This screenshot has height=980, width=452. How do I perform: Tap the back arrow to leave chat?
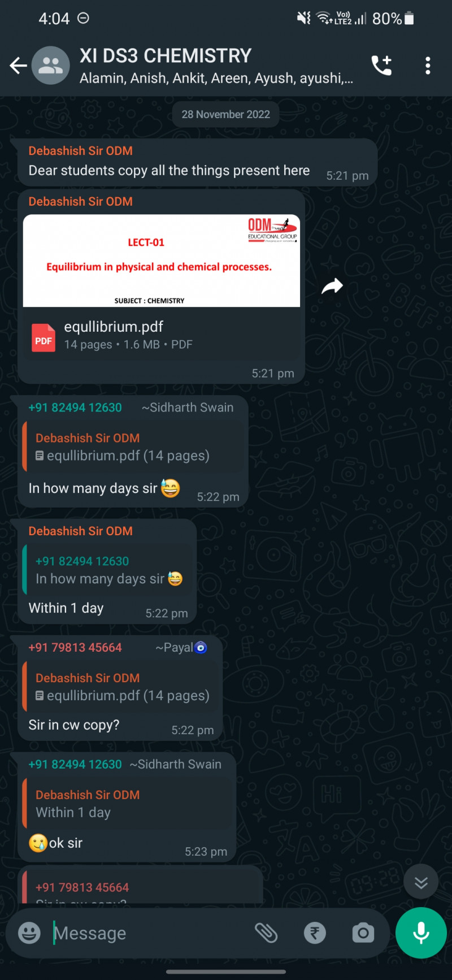(x=18, y=66)
